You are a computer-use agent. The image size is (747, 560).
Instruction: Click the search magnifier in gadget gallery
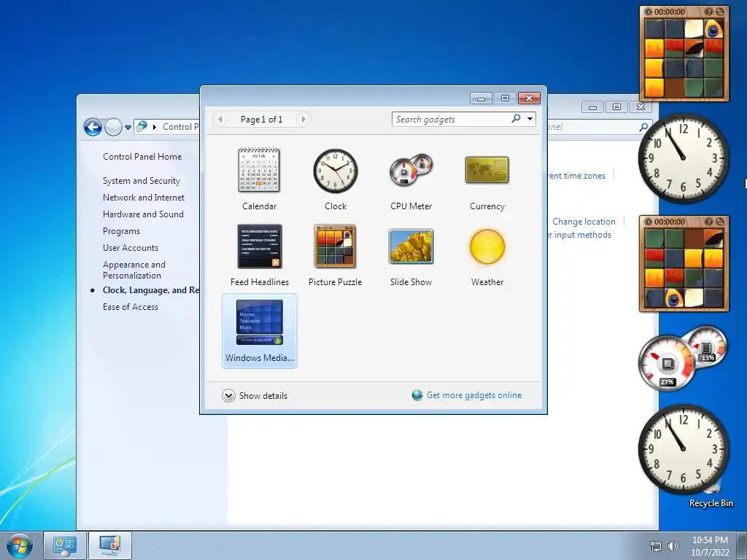(516, 119)
